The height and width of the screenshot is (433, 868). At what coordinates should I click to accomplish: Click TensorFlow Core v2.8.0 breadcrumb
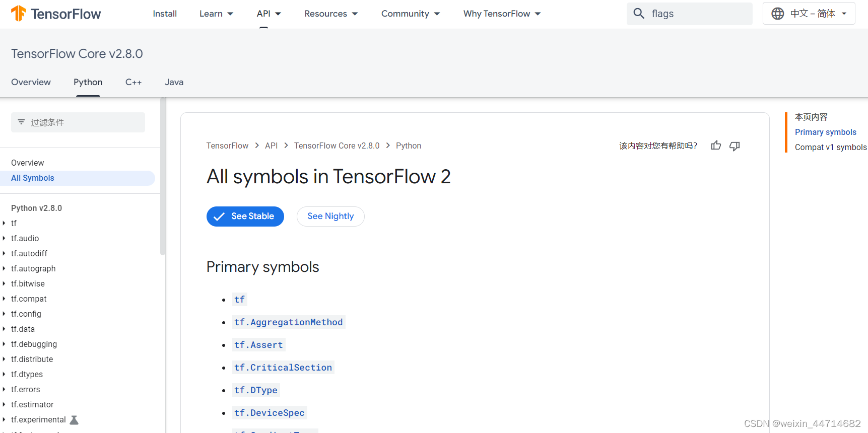coord(337,146)
